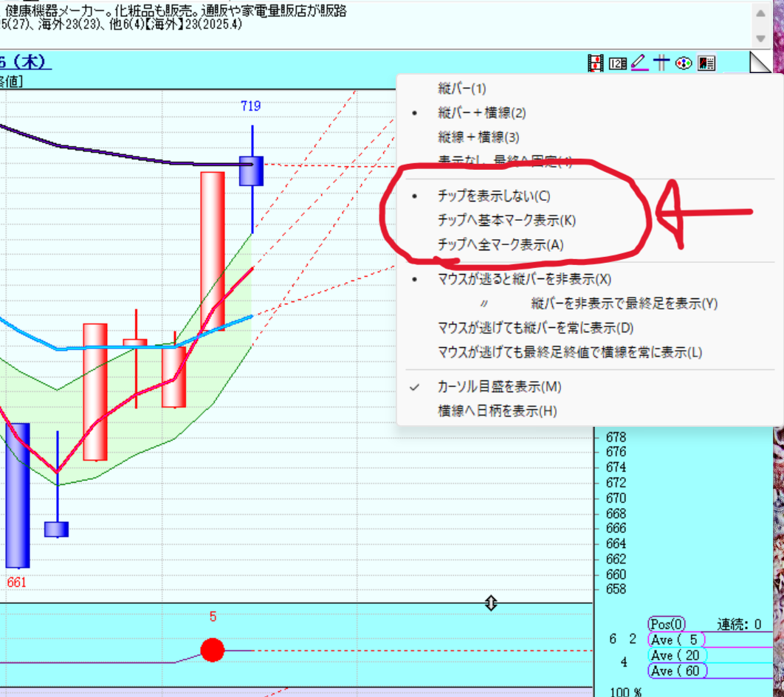Click the Ave ( 5 moving average label
Screen dimensions: 784x697
pos(677,639)
